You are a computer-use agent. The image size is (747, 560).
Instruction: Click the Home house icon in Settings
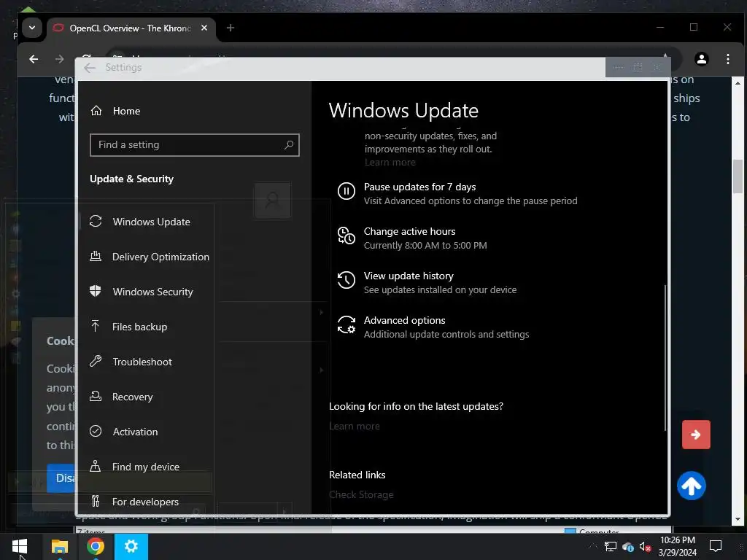(x=96, y=111)
